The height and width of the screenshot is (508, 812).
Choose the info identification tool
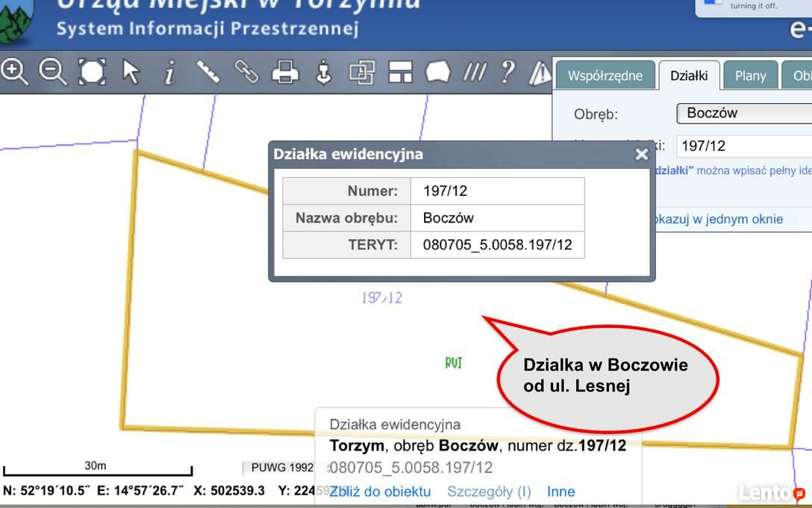pyautogui.click(x=169, y=72)
